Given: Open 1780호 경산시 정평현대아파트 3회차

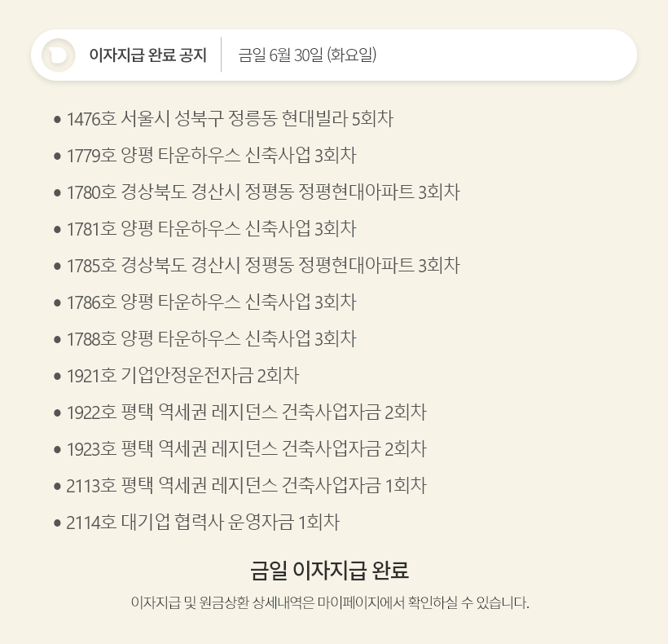Looking at the screenshot, I should [x=263, y=192].
